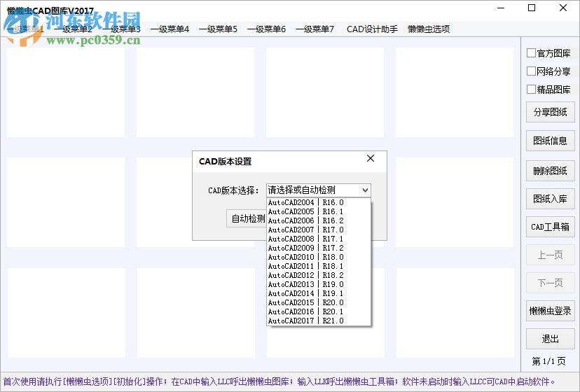Screen dimensions: 580x392
Task: Click the 分享图纸 button
Action: pyautogui.click(x=551, y=112)
